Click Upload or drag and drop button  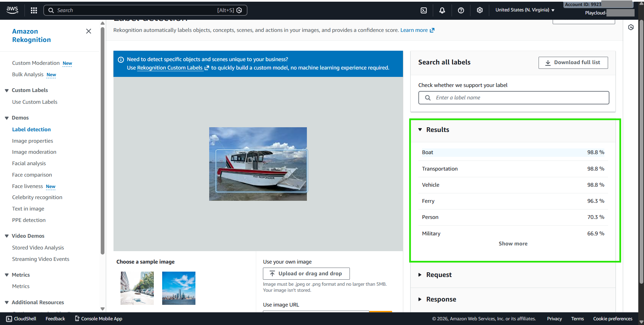click(306, 274)
